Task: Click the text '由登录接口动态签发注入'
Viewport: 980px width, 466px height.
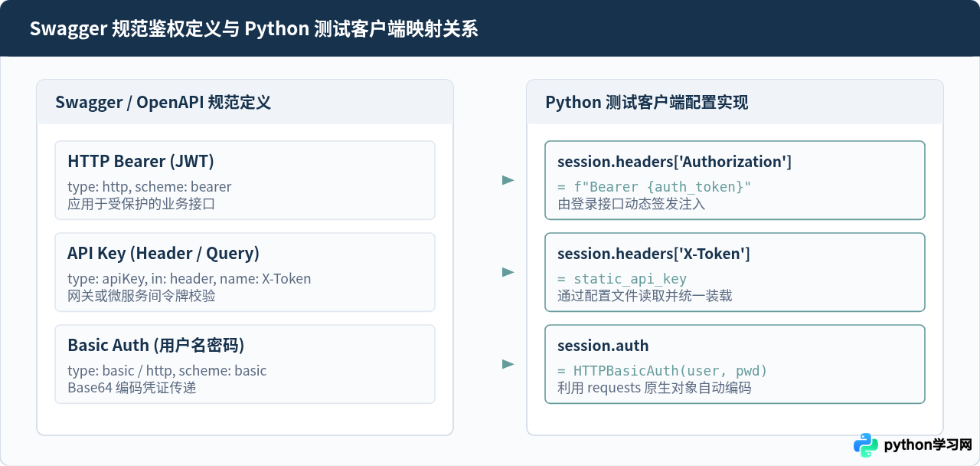Action: tap(631, 204)
